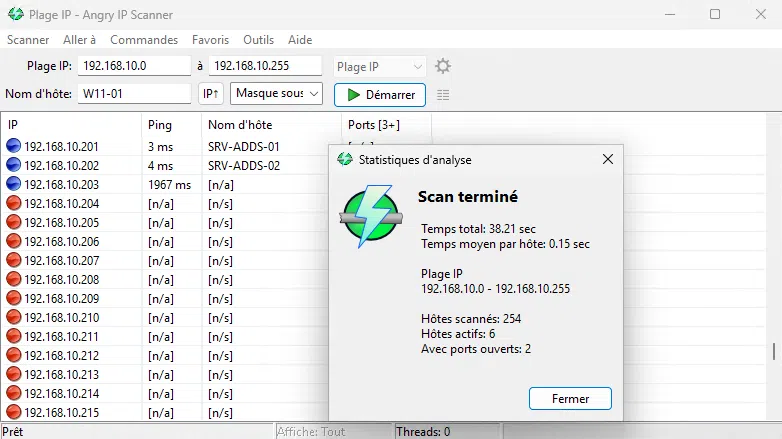Close the Statistiques d'analyse dialog with X
The height and width of the screenshot is (439, 782).
(x=607, y=159)
